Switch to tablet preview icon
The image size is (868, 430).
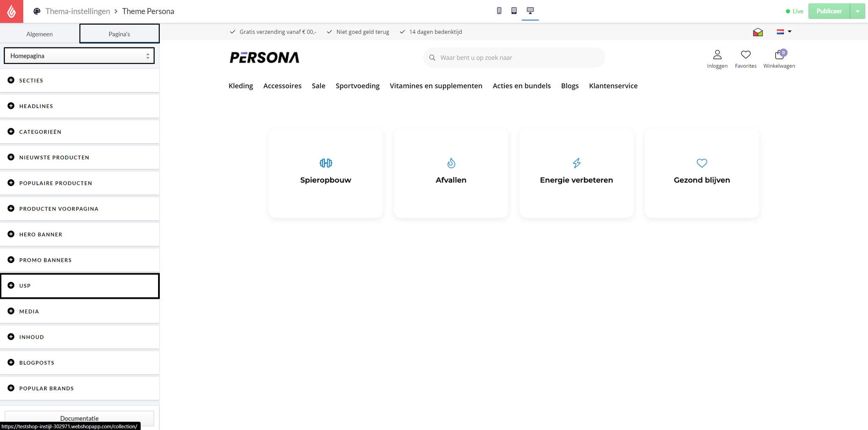pos(514,11)
